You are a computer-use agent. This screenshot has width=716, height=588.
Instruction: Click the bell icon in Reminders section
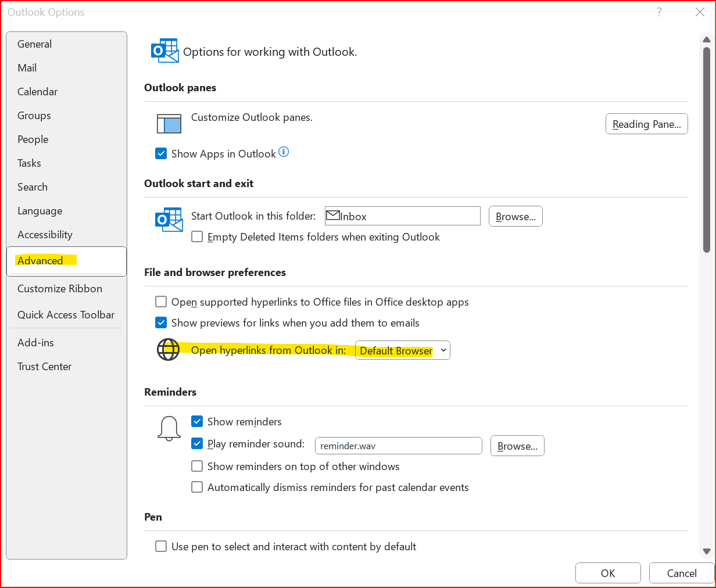click(x=169, y=429)
